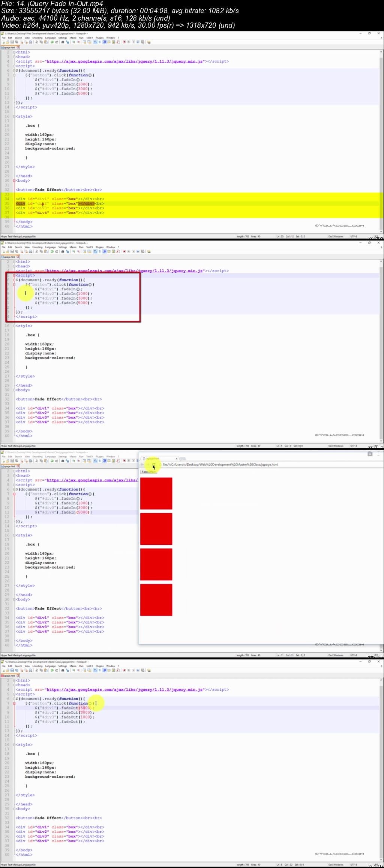Open the googleapis jQuery link on line 4, top frame
This screenshot has height=868, width=384.
pyautogui.click(x=125, y=61)
